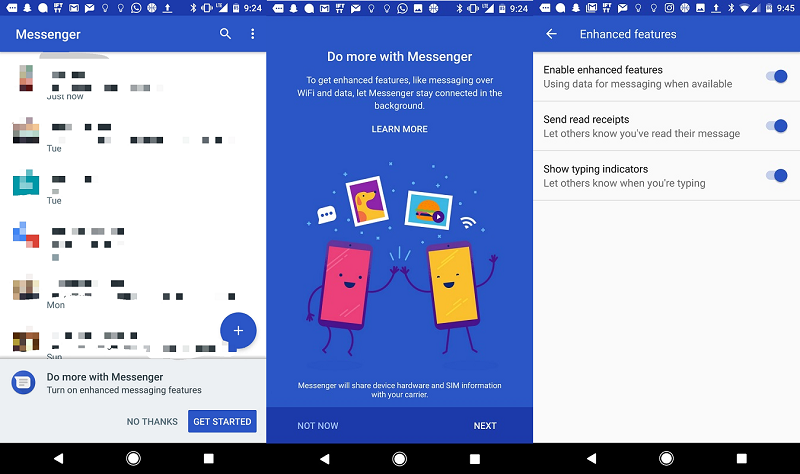The image size is (800, 474).
Task: Tap the Bluetooth icon in first status bar
Action: (193, 8)
